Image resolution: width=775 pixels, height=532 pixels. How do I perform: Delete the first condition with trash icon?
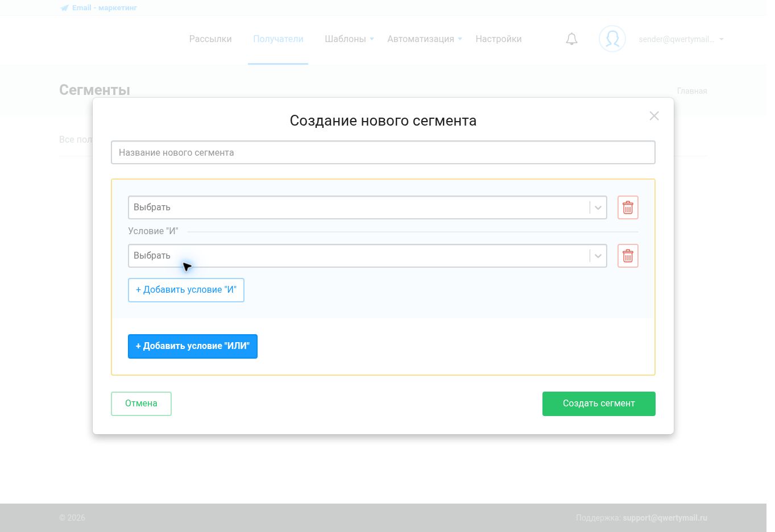pyautogui.click(x=628, y=207)
